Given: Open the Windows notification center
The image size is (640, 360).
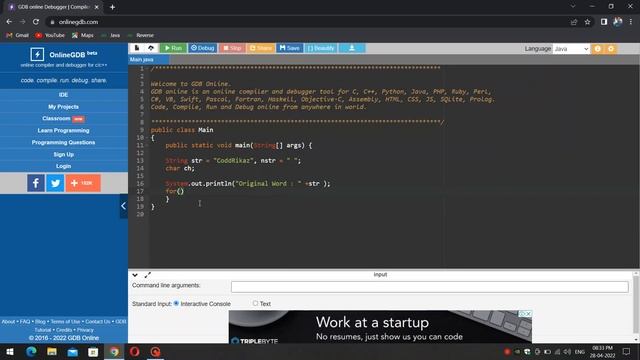Looking at the screenshot, I should pos(627,352).
